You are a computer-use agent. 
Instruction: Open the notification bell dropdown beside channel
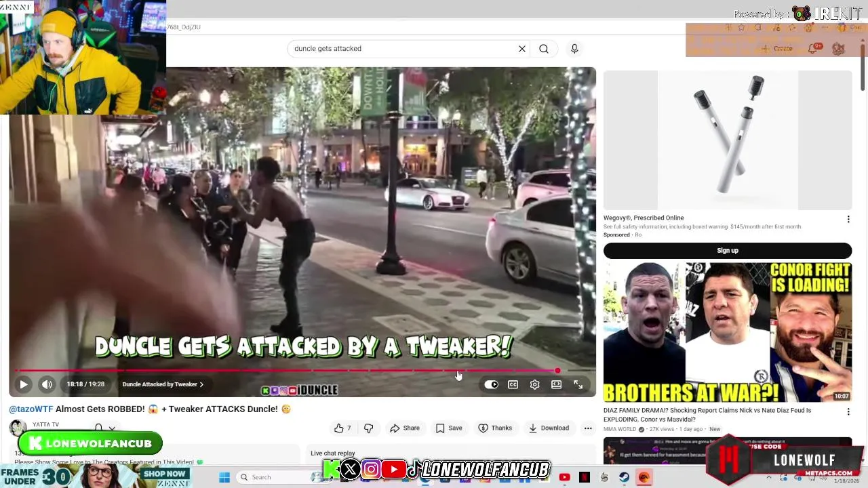[105, 428]
